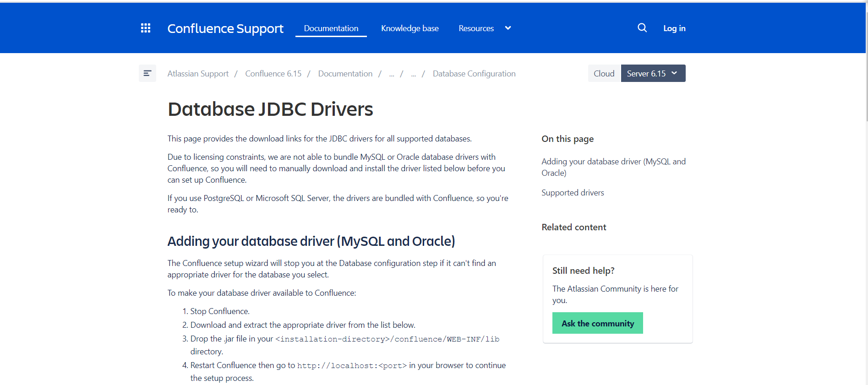Click the search magnifier icon
Screen dimensions: 868x385
tap(642, 28)
